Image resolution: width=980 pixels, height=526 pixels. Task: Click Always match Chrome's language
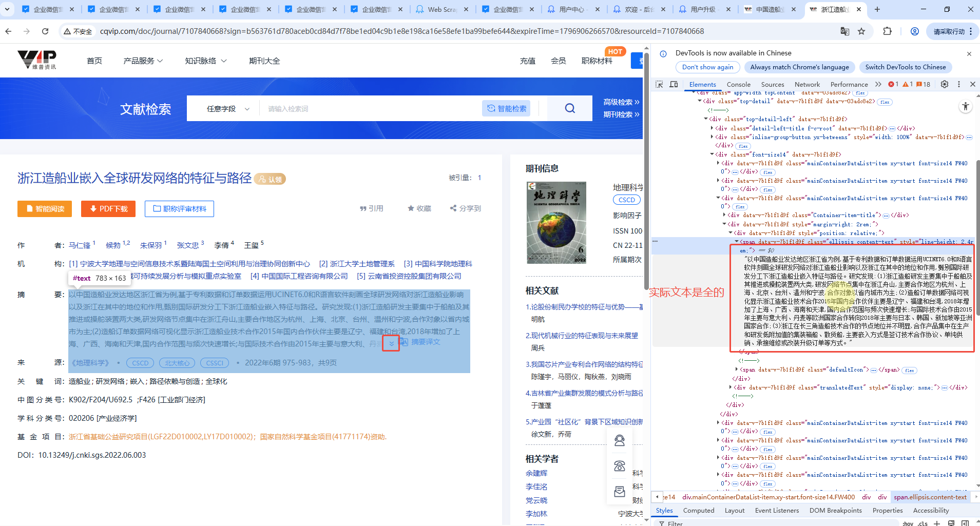[799, 67]
